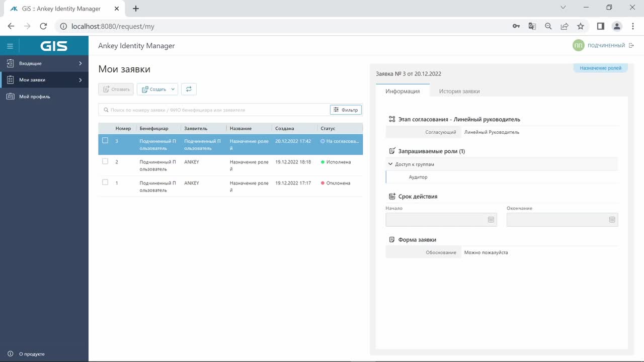644x362 pixels.
Task: Click the share page icon
Action: (x=565, y=26)
